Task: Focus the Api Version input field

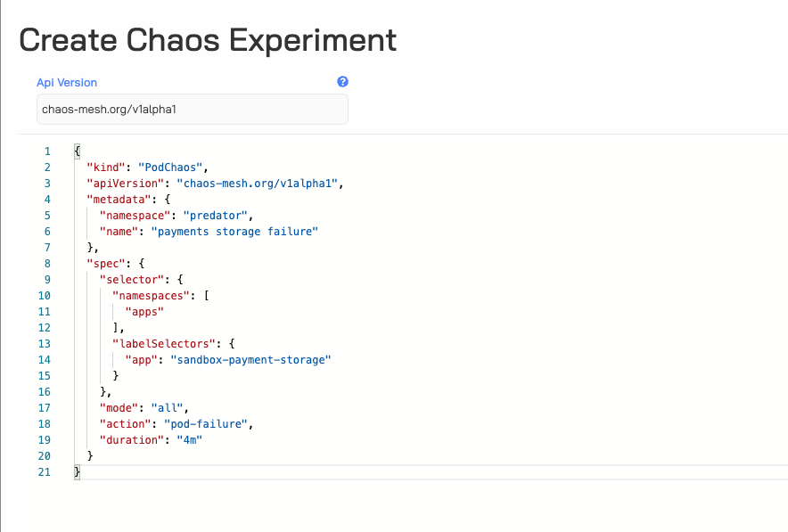Action: 193,109
